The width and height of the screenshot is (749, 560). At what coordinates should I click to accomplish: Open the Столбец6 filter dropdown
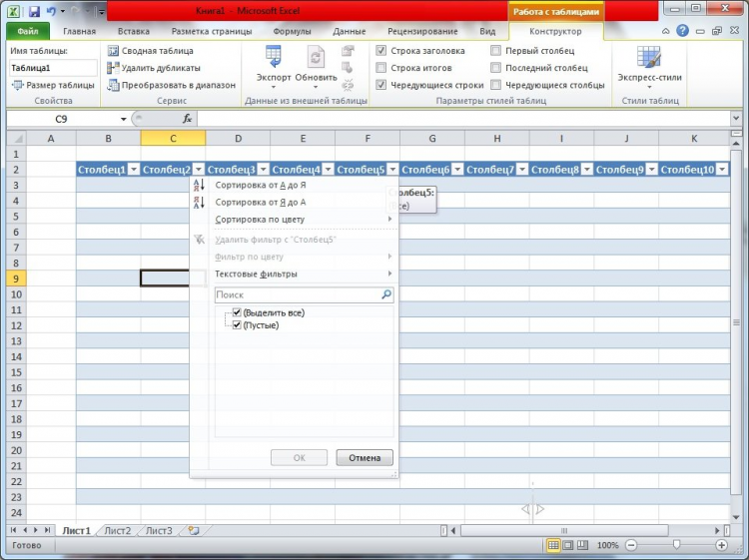(x=457, y=170)
